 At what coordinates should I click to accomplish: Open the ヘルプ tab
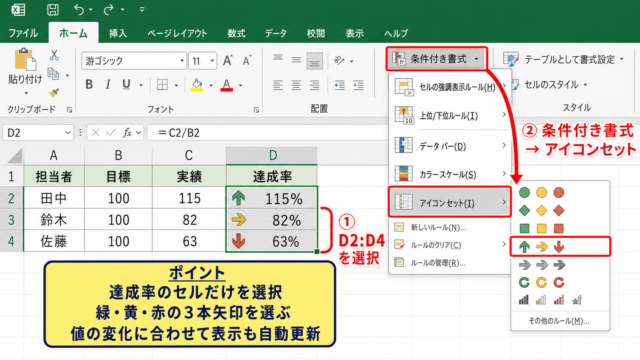[396, 33]
